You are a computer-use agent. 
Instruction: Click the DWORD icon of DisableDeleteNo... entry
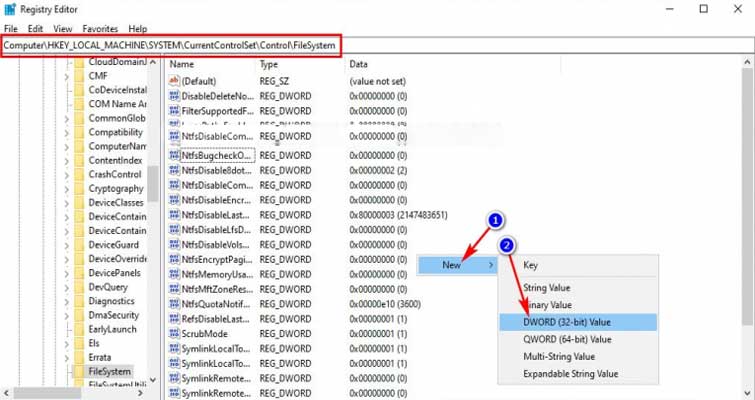[174, 96]
